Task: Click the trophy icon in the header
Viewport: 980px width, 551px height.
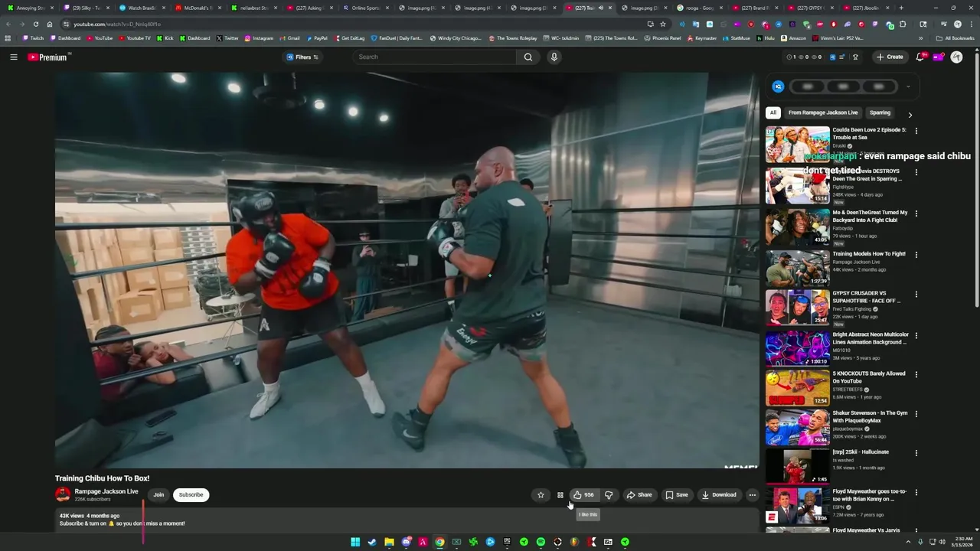Action: click(855, 57)
